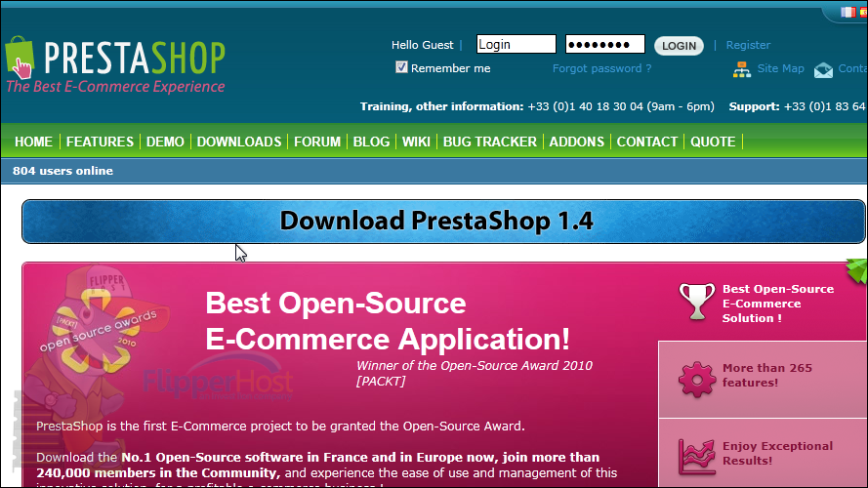The width and height of the screenshot is (868, 488).
Task: Click the trophy award icon
Action: [696, 302]
